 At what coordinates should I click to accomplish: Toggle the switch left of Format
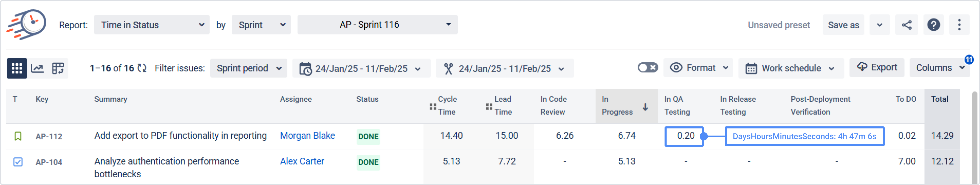pyautogui.click(x=647, y=68)
